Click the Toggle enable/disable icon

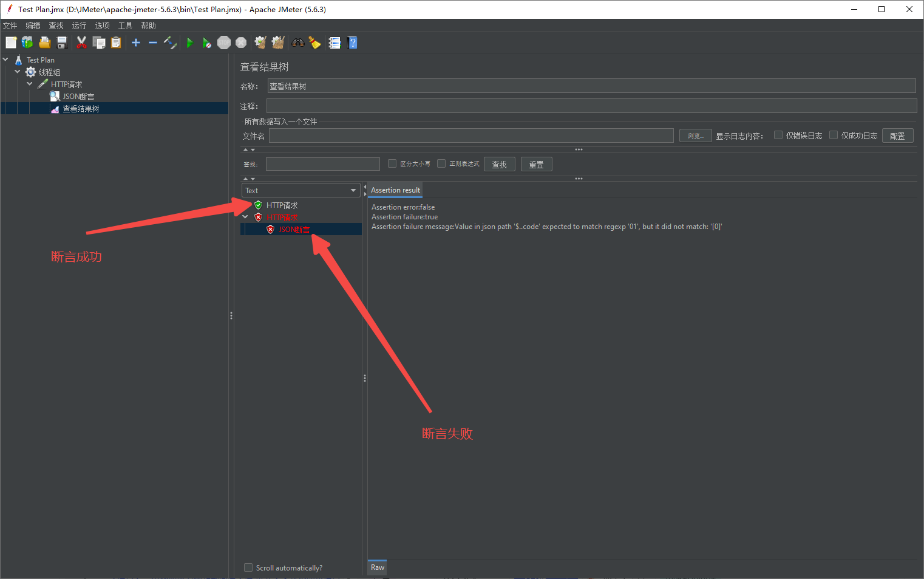point(170,43)
